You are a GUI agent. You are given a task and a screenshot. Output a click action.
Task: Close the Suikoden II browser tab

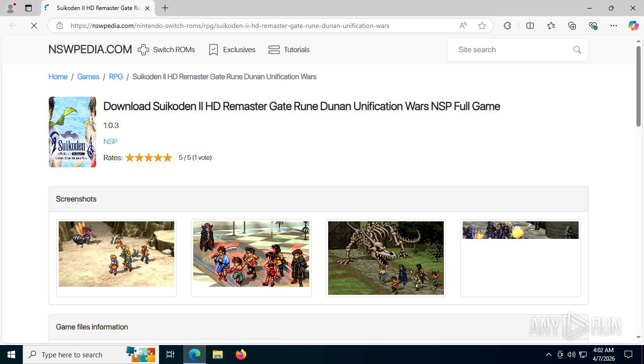pos(147,8)
